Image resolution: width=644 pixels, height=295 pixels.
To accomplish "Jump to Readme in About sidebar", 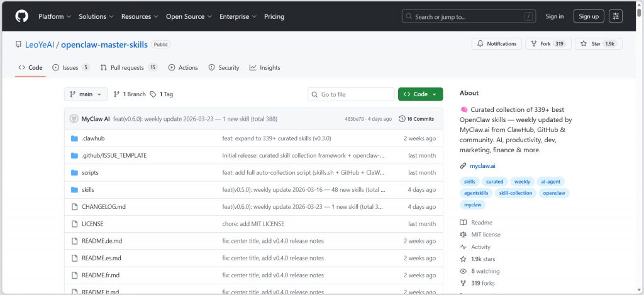I will click(477, 222).
